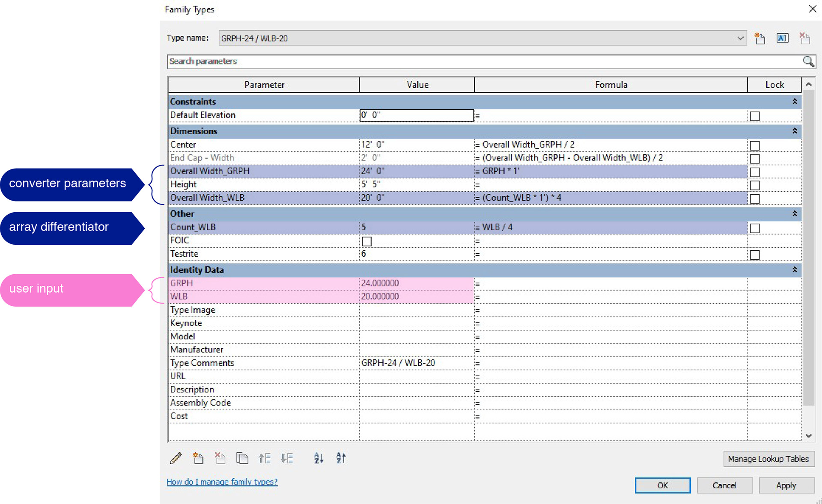The height and width of the screenshot is (504, 822).
Task: Toggle the FOIC value checkbox
Action: (x=366, y=241)
